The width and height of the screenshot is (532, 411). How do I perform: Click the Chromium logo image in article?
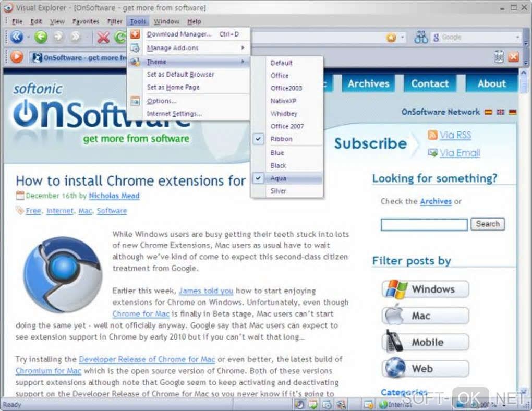[63, 274]
